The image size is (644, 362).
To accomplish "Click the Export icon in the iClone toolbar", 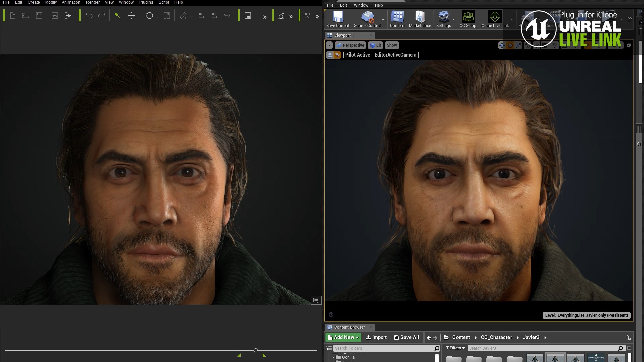I will click(x=68, y=16).
